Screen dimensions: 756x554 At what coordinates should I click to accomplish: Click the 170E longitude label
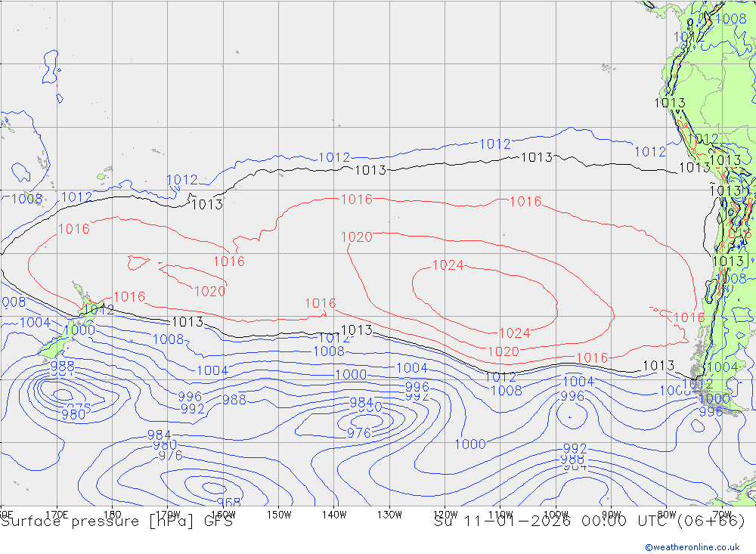57,515
